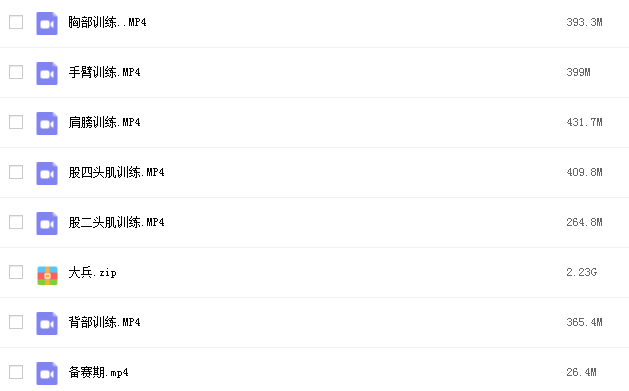The height and width of the screenshot is (391, 629).
Task: Toggle the checkbox for 备赛期.mp4
Action: click(x=16, y=372)
